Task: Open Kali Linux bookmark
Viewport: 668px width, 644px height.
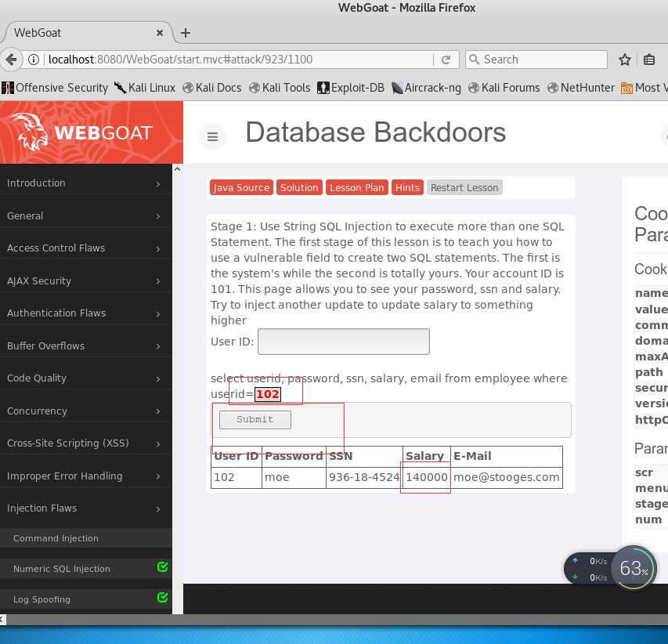Action: pyautogui.click(x=145, y=88)
